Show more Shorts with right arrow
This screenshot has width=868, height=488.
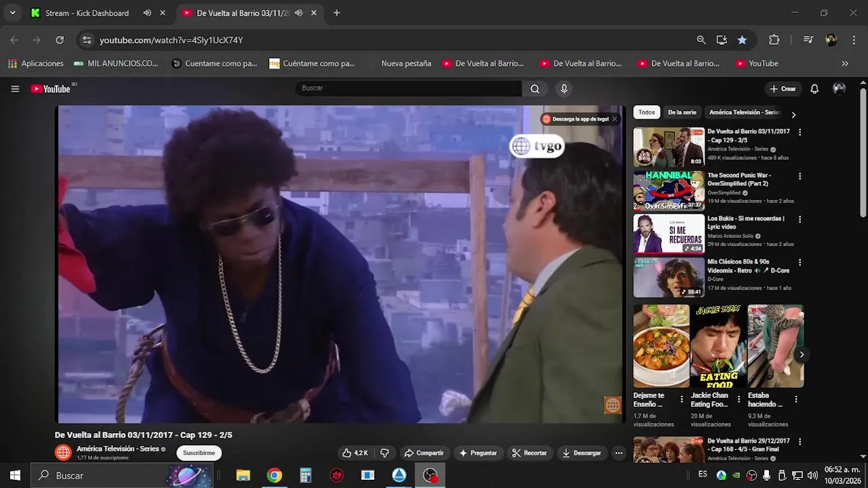[802, 354]
